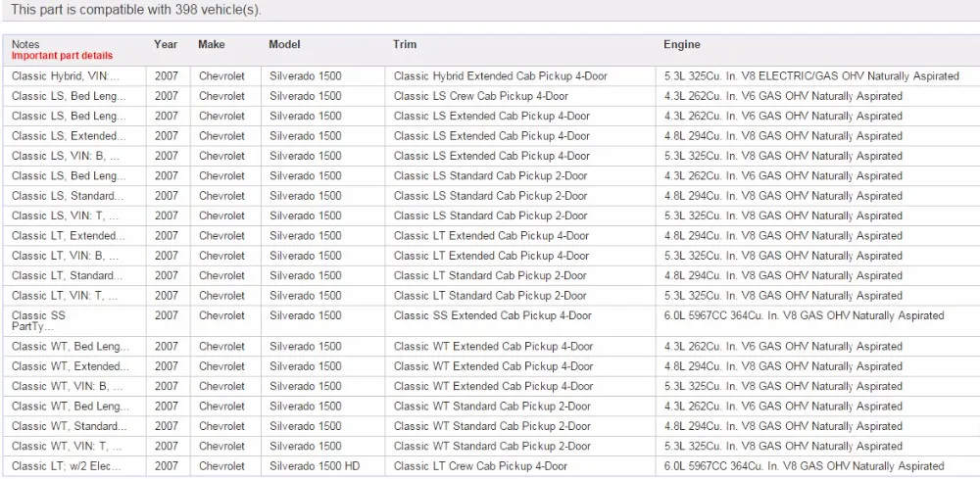Select the 'Classic LS, Standard...' notes cell
The image size is (980, 479).
[x=74, y=196]
